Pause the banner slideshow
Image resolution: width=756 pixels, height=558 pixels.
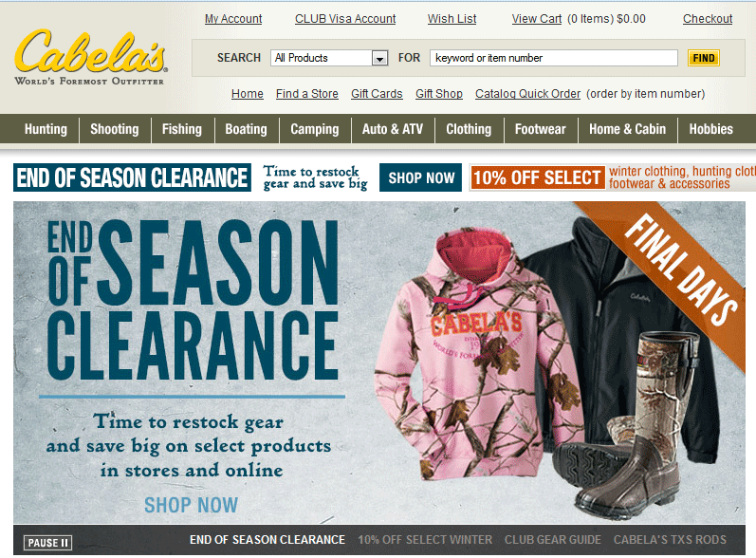coord(47,543)
